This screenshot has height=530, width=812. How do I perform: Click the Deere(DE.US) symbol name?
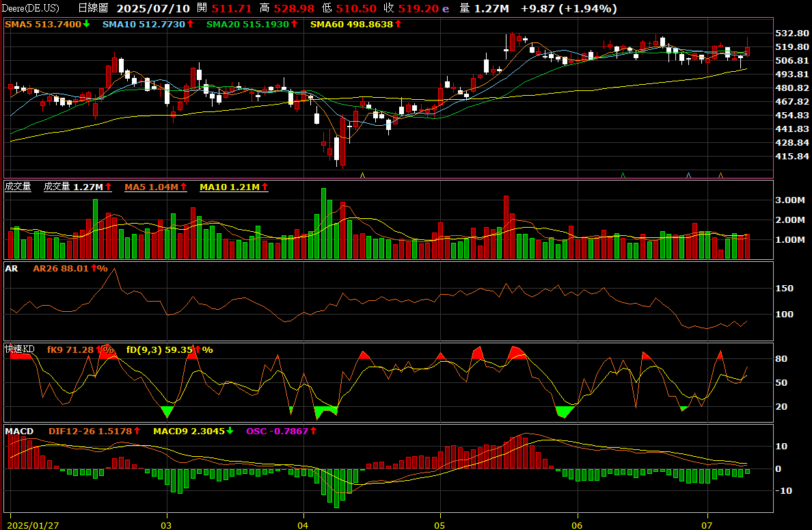(x=31, y=8)
